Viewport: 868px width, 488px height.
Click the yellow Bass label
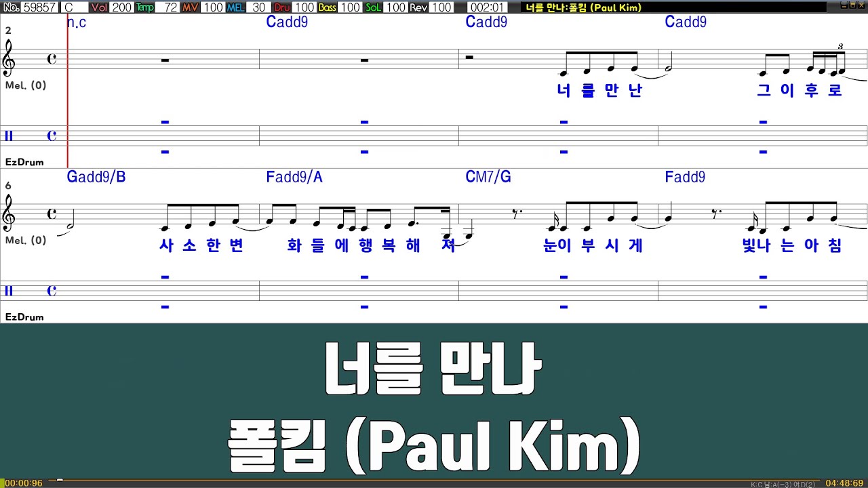[x=327, y=7]
